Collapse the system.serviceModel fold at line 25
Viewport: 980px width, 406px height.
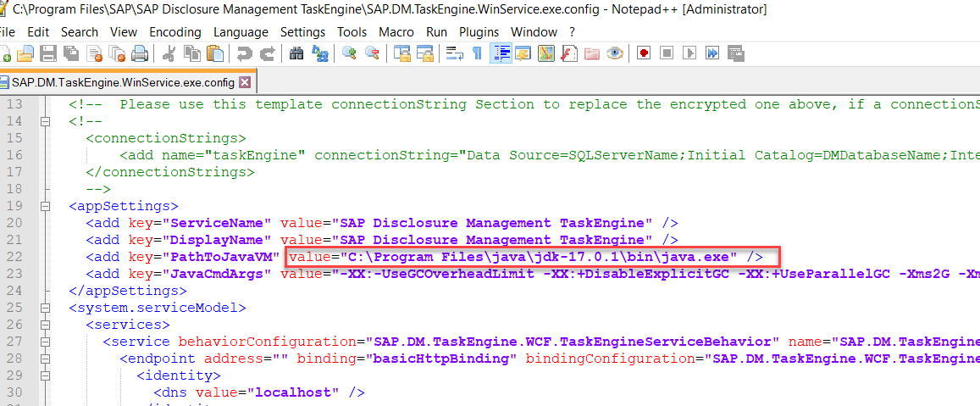[45, 308]
